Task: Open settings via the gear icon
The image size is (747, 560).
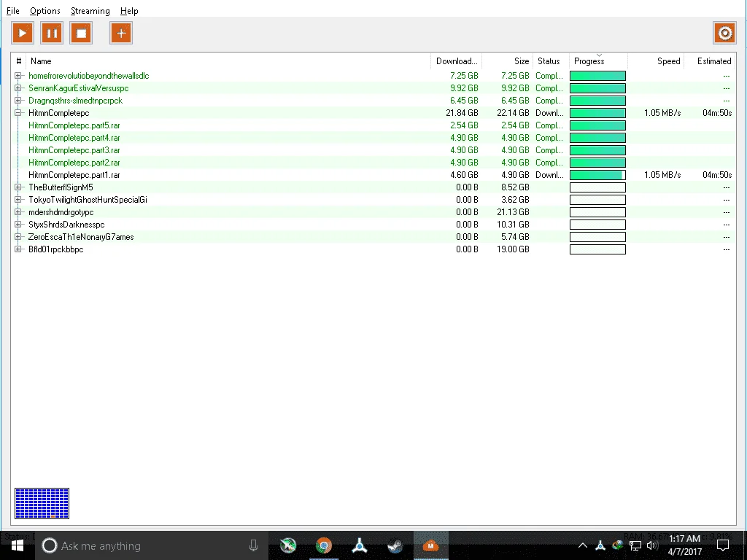Action: click(724, 34)
